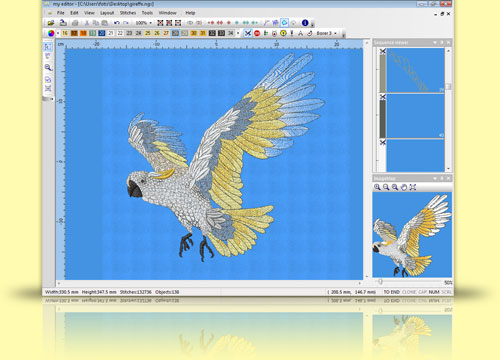Select thread color swatch 25
500x360 pixels.
tap(148, 33)
